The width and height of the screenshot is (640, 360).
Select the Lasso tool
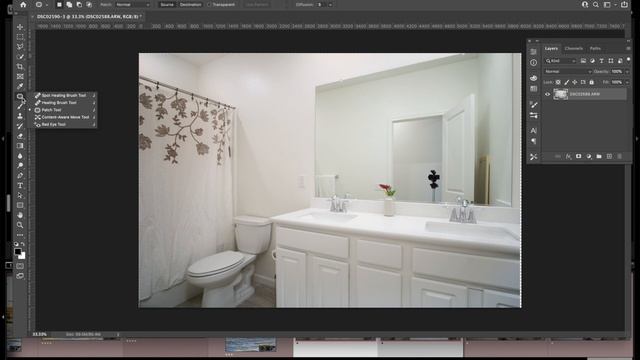coord(20,47)
